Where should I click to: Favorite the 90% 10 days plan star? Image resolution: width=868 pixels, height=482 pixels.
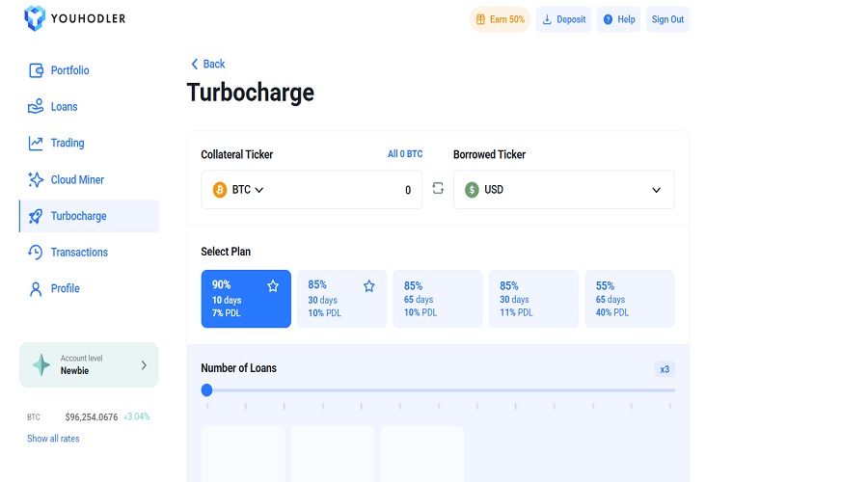tap(273, 286)
